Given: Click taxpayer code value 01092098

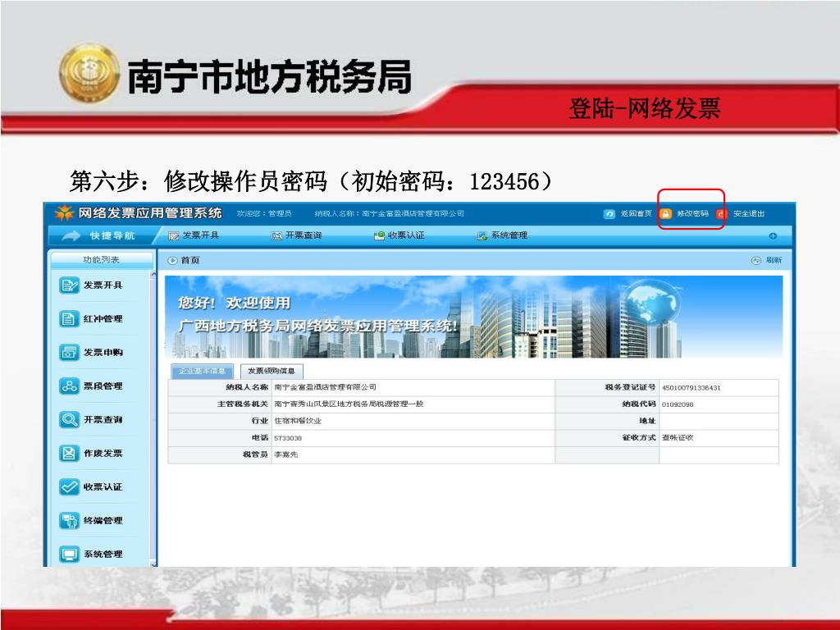Looking at the screenshot, I should (x=677, y=404).
